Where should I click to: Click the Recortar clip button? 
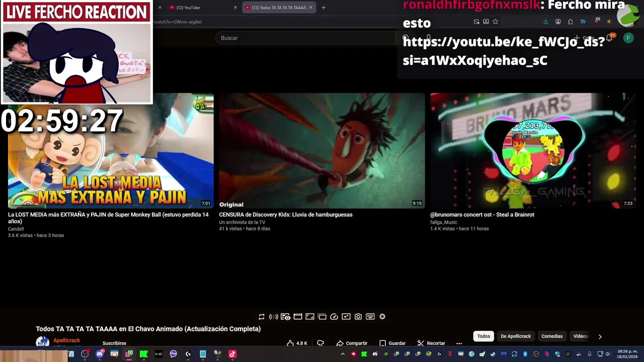click(431, 343)
